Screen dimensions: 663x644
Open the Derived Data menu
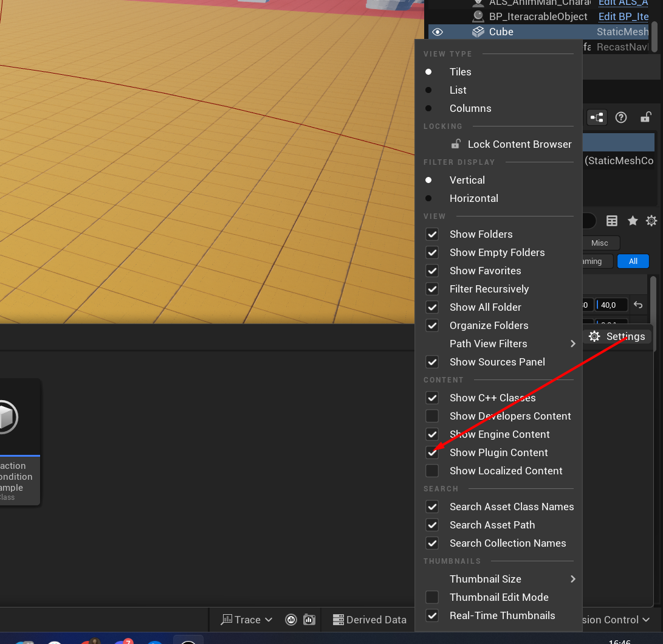[369, 620]
